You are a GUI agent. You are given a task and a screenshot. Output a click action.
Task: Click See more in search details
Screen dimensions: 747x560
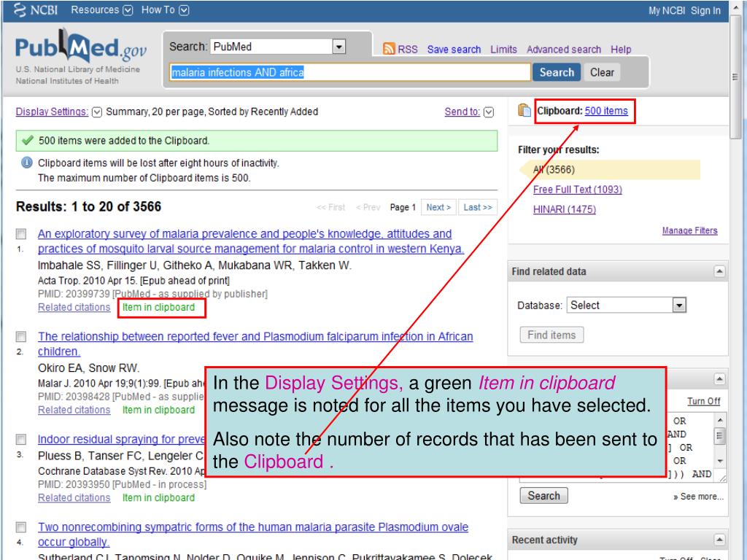(x=698, y=497)
